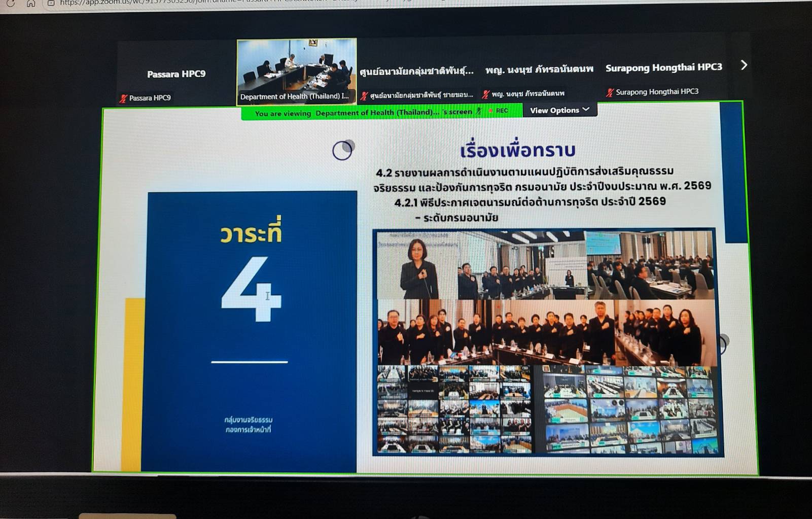Click the browser reload icon
812x519 pixels.
click(x=10, y=4)
